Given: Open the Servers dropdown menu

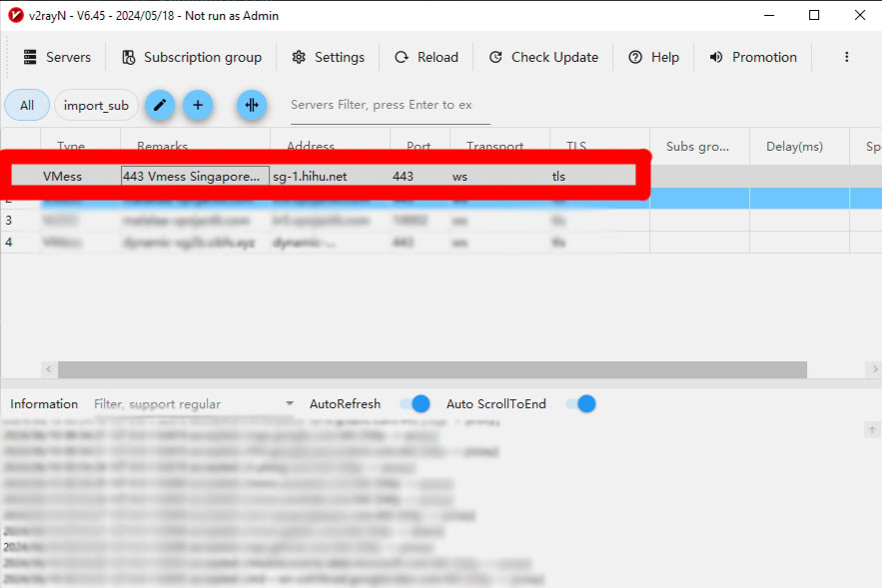Looking at the screenshot, I should coord(57,57).
